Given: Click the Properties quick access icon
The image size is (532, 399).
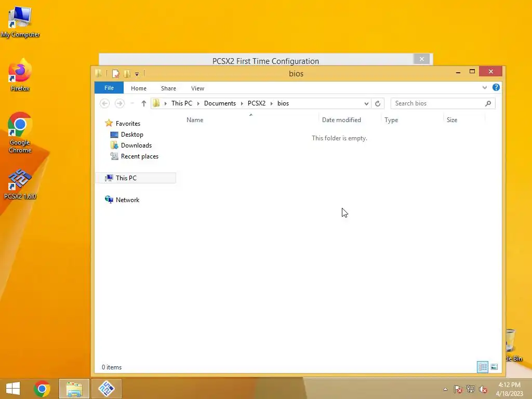Looking at the screenshot, I should point(116,74).
